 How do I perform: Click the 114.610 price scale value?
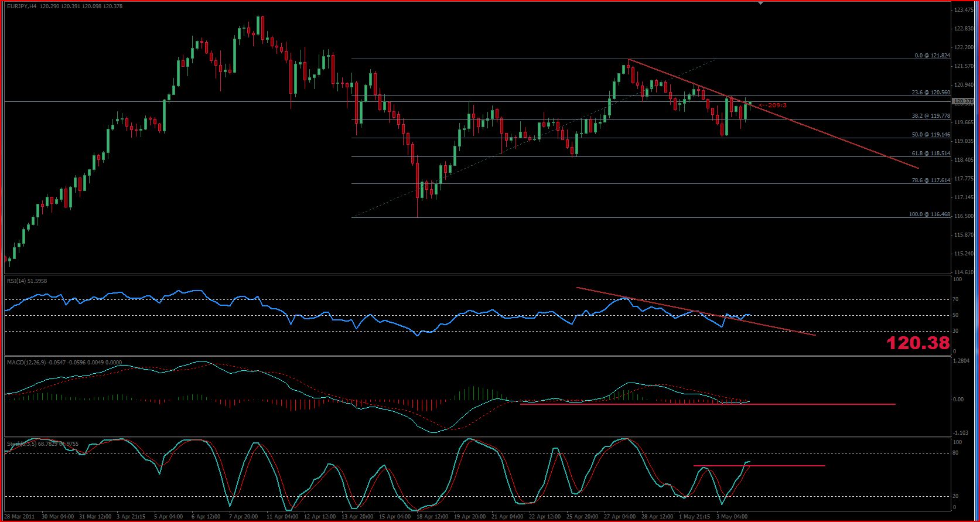[964, 272]
